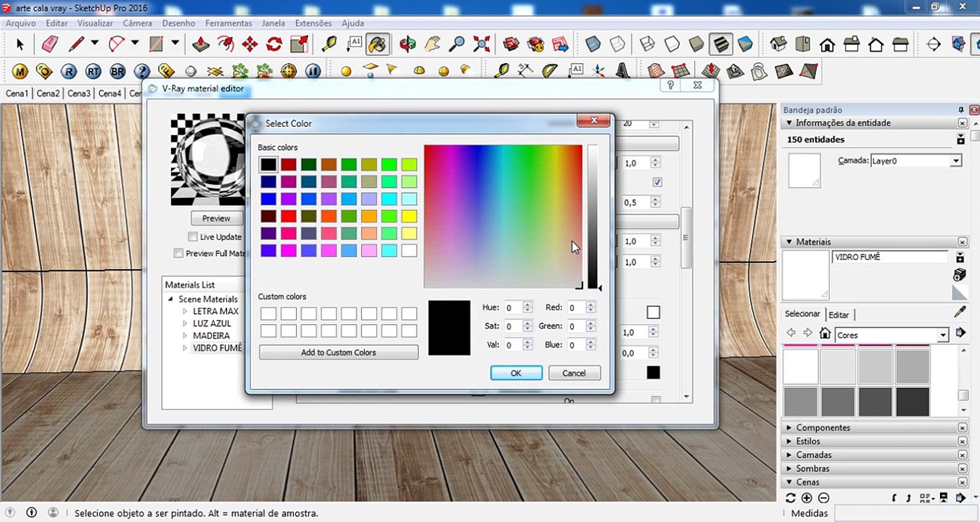Open the Extensões menu
The width and height of the screenshot is (980, 522).
313,23
